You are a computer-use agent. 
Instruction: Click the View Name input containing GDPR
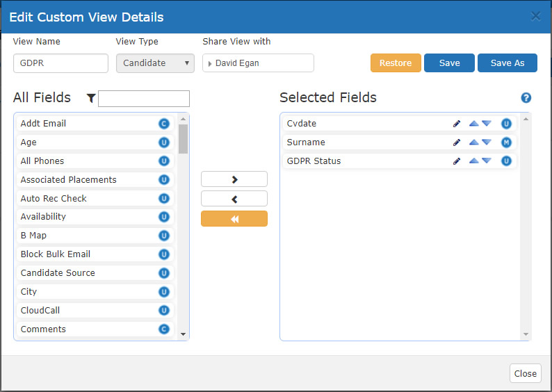[x=61, y=63]
